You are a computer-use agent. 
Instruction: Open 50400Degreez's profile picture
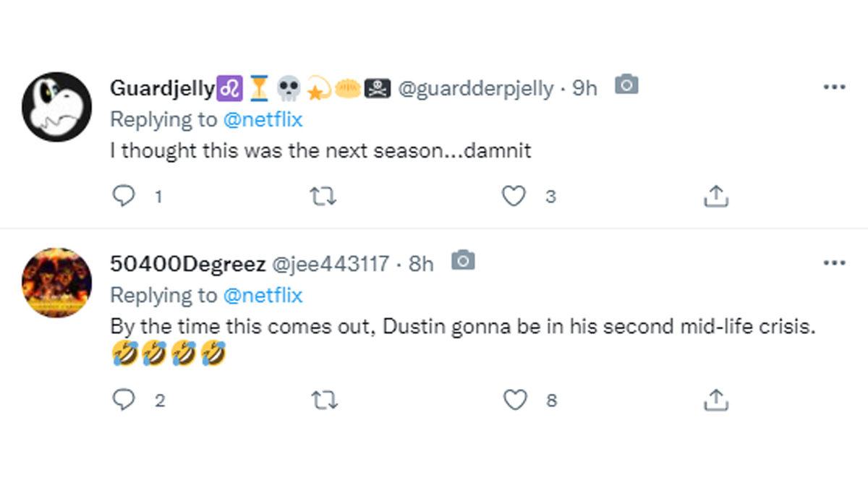[56, 282]
